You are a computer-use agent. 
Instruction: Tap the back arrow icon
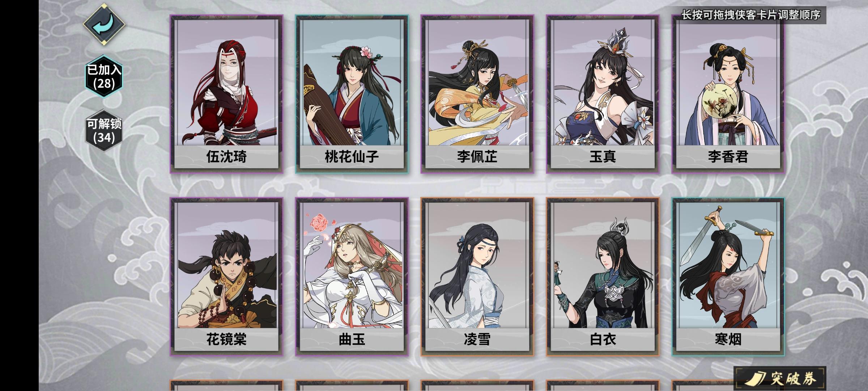click(104, 24)
